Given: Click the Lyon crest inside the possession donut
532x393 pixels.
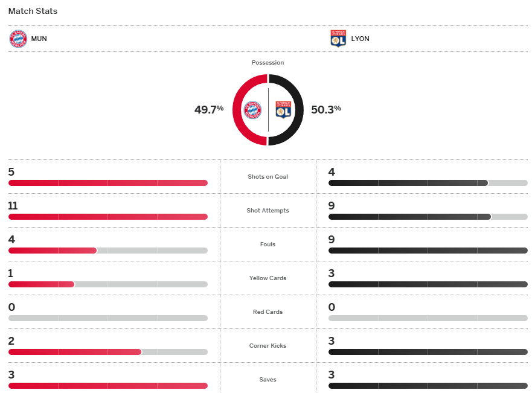Looking at the screenshot, I should 283,110.
